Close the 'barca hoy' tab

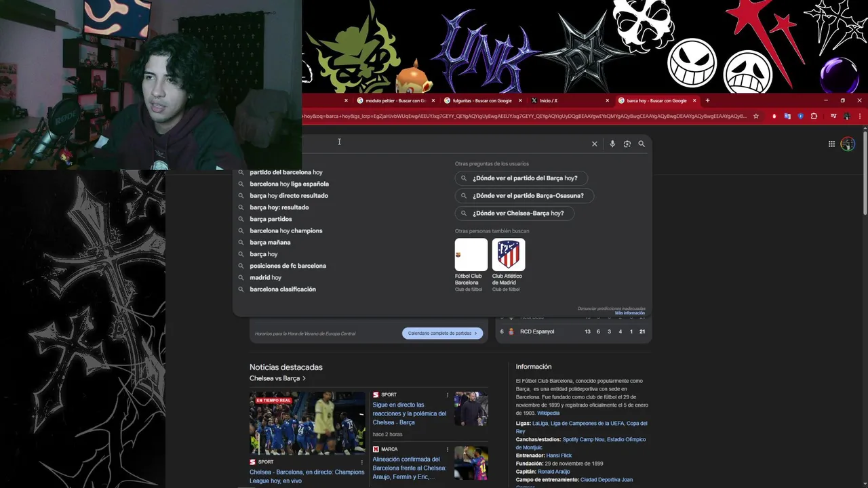[x=694, y=100]
